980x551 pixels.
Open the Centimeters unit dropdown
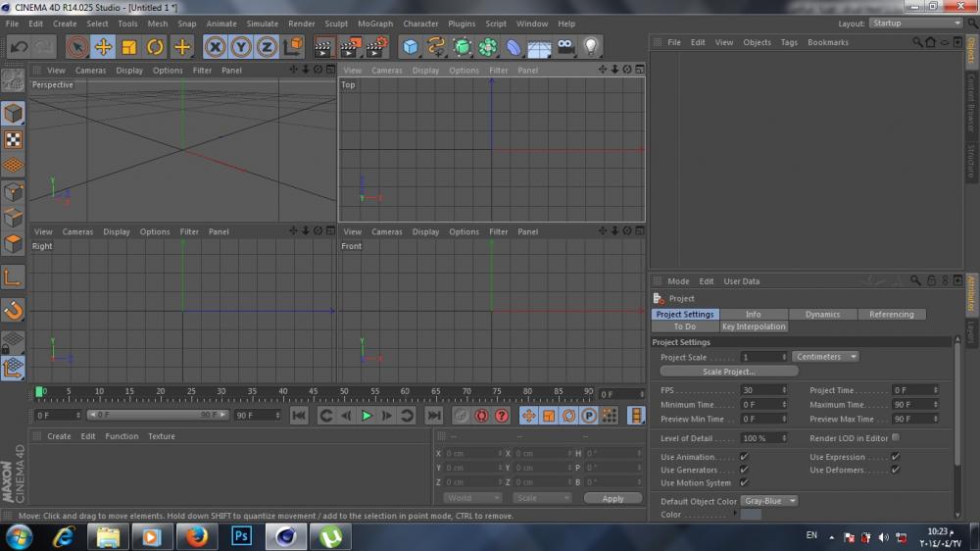click(x=825, y=357)
